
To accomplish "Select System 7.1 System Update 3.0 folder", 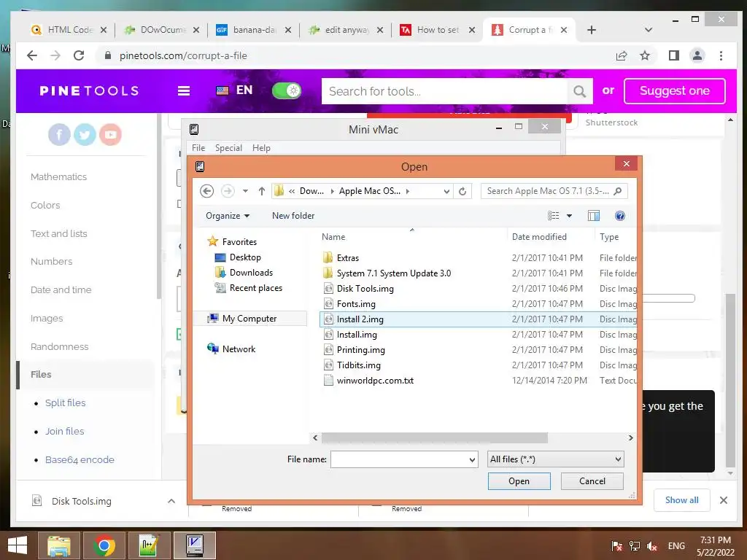I will (393, 273).
